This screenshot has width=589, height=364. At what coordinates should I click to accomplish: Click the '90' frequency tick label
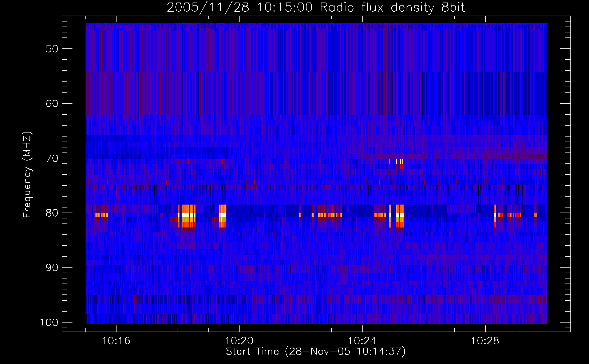[x=52, y=268]
